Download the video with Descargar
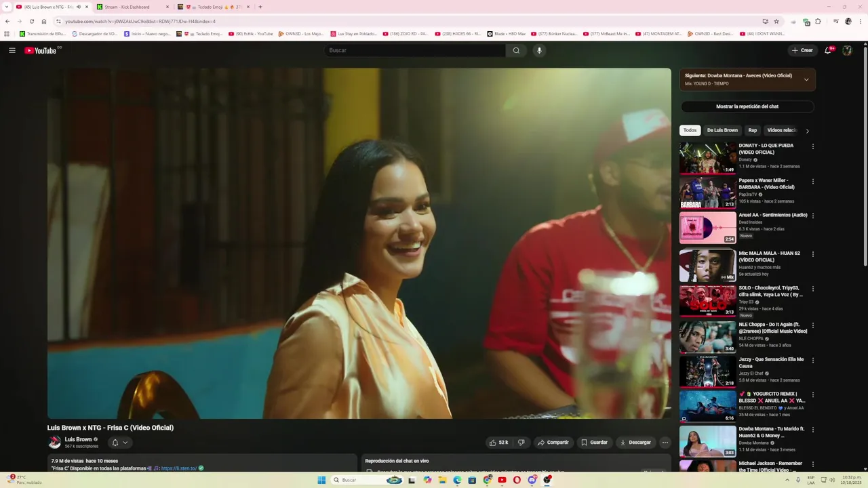The image size is (868, 488). pos(635,443)
